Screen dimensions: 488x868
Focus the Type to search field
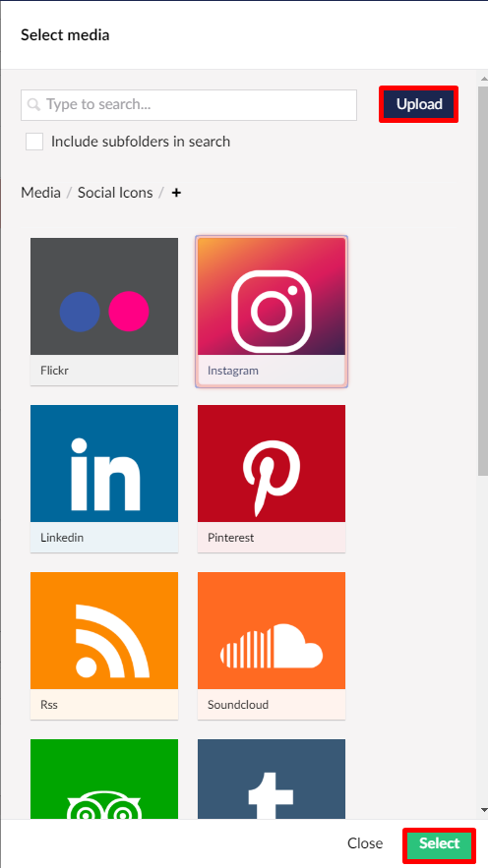click(189, 104)
